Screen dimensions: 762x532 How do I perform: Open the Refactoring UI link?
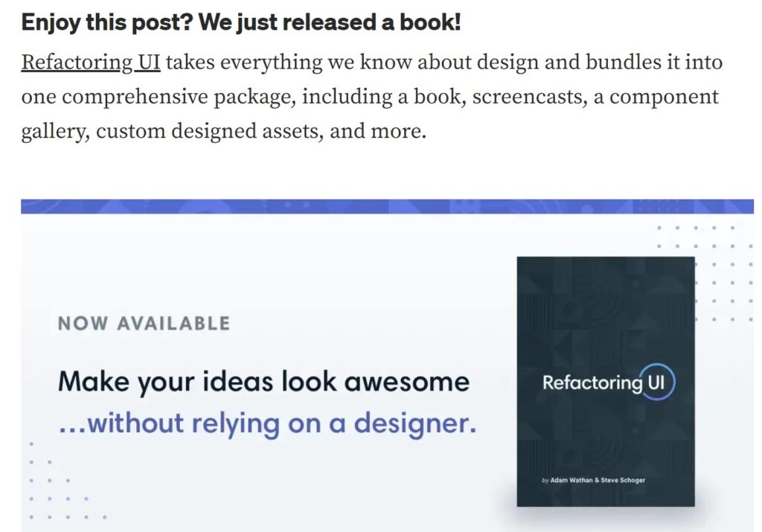[x=91, y=63]
